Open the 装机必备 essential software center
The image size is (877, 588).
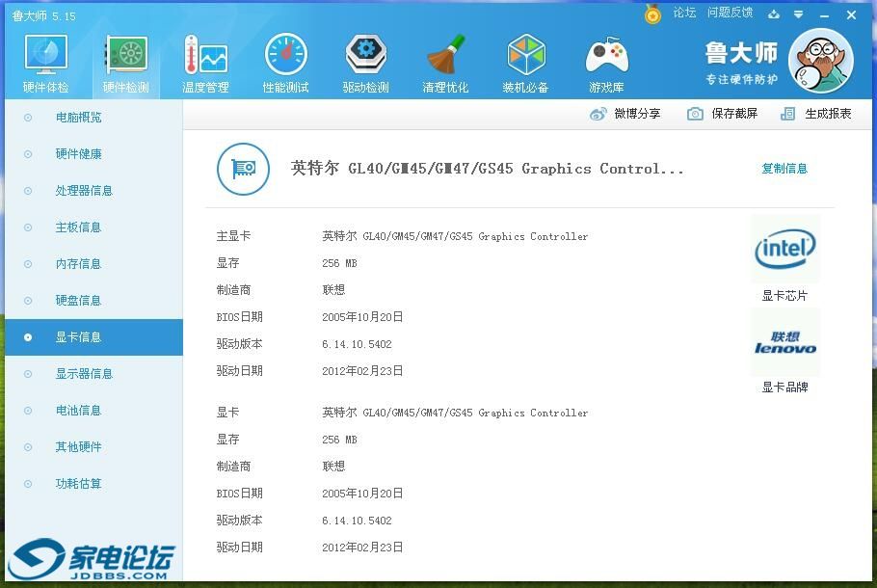[525, 61]
